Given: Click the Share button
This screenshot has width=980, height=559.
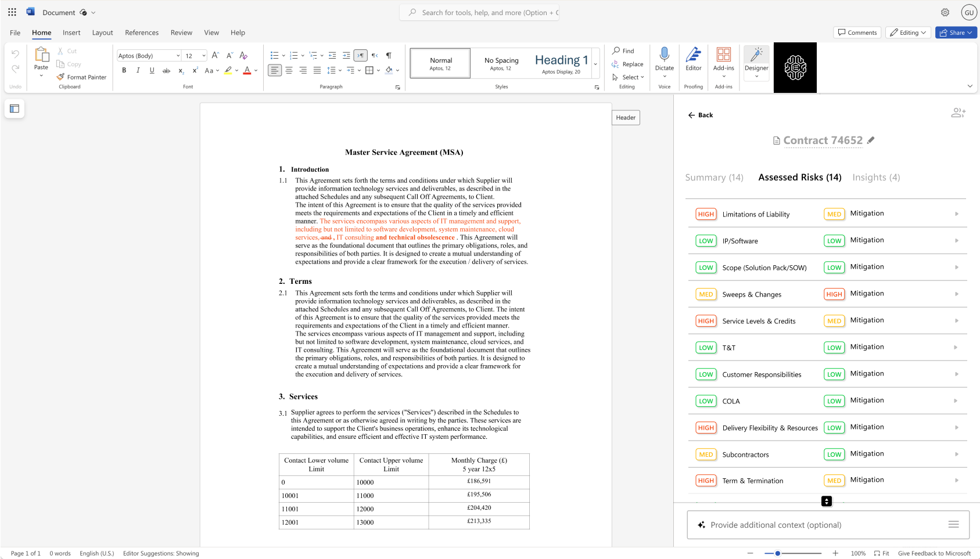Looking at the screenshot, I should pyautogui.click(x=956, y=33).
